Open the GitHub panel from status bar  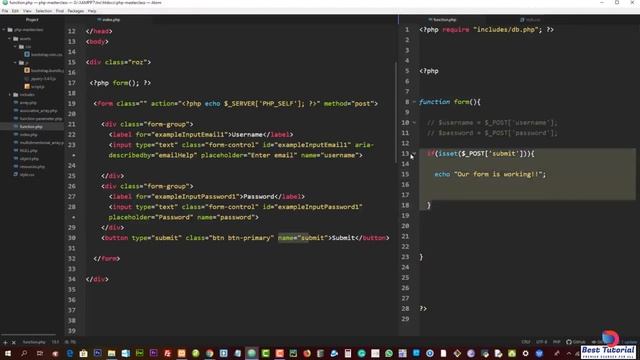pos(576,342)
